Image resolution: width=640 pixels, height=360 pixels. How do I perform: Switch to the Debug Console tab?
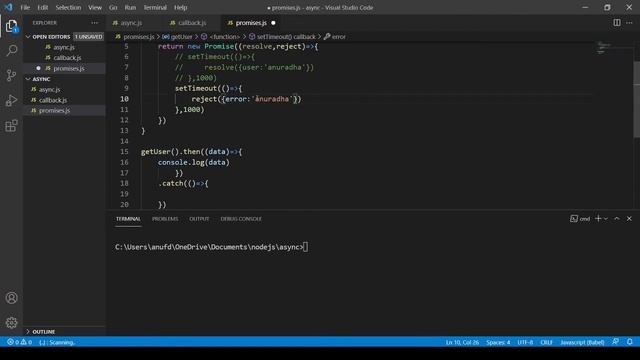[241, 219]
